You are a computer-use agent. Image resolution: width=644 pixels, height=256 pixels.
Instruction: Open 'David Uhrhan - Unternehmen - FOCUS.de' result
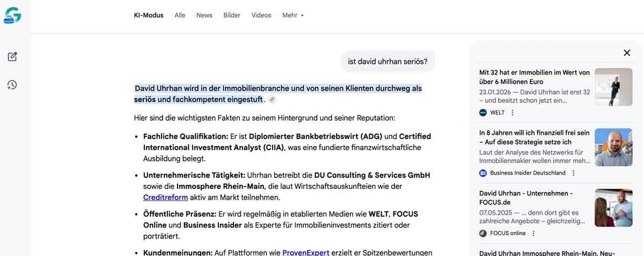pyautogui.click(x=526, y=198)
